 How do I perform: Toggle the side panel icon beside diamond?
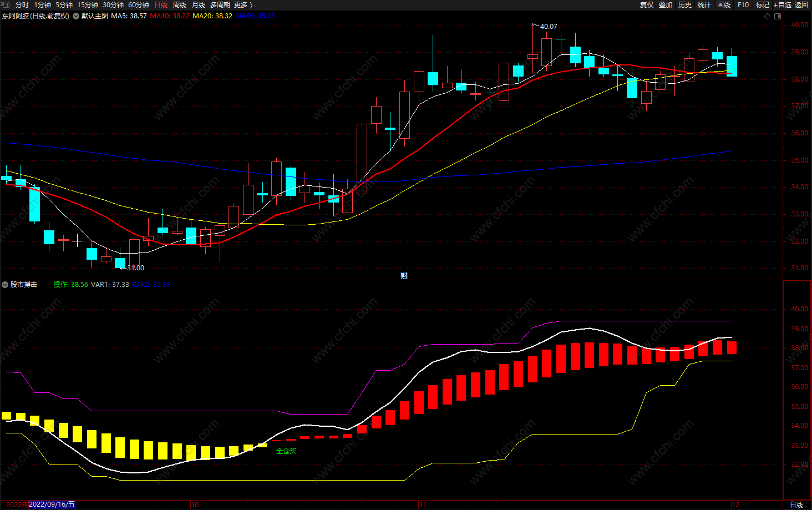[778, 16]
